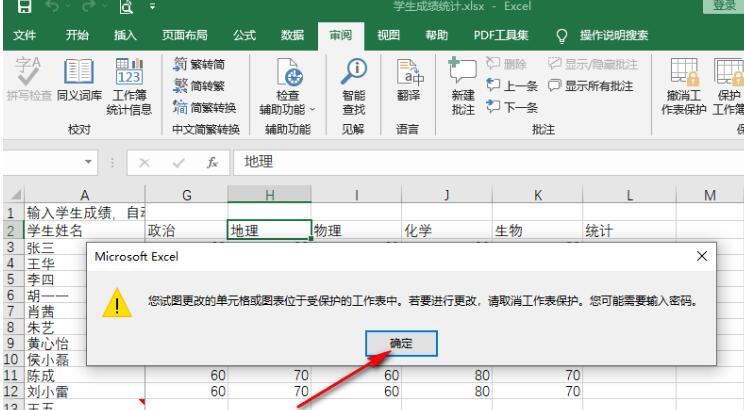Open the 同义词库 thesaurus
The height and width of the screenshot is (410, 744).
(79, 79)
